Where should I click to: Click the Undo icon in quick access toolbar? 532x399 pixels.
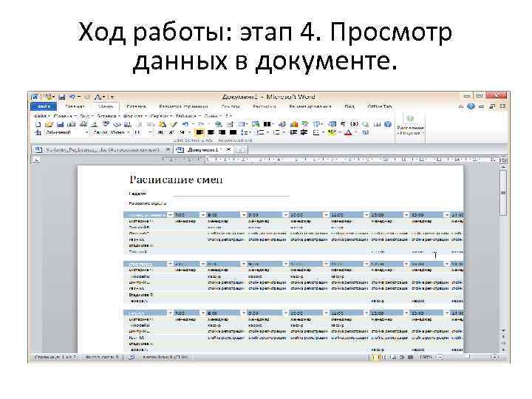pos(72,97)
